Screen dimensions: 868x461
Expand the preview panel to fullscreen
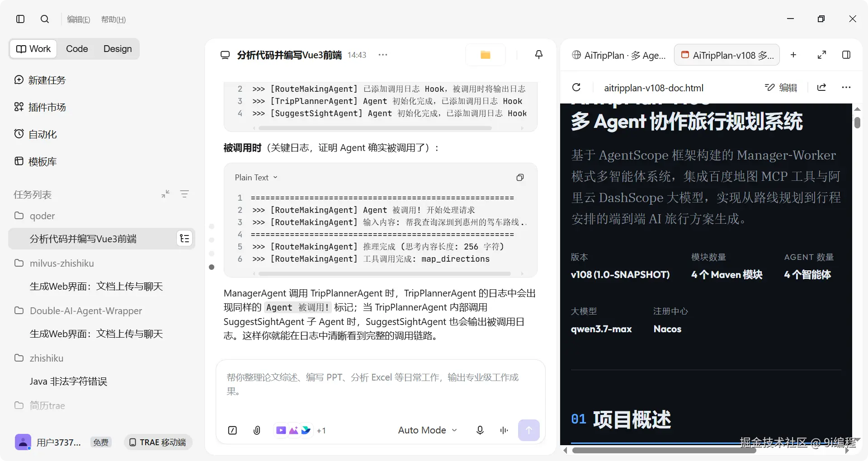tap(822, 55)
